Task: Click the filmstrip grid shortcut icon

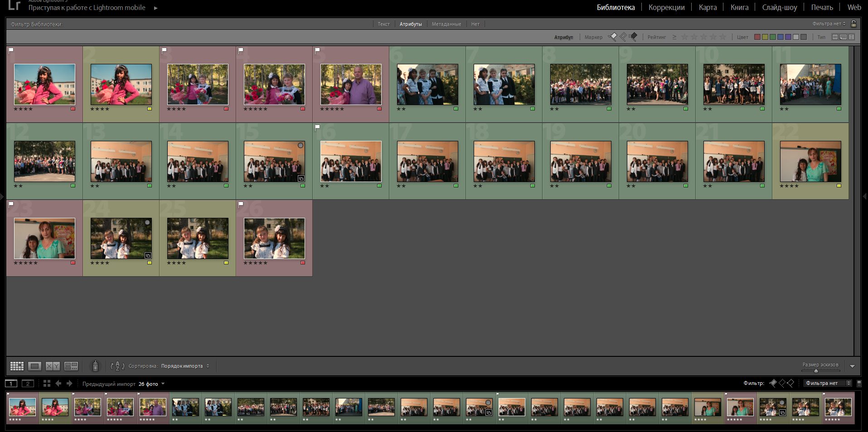Action: [47, 384]
